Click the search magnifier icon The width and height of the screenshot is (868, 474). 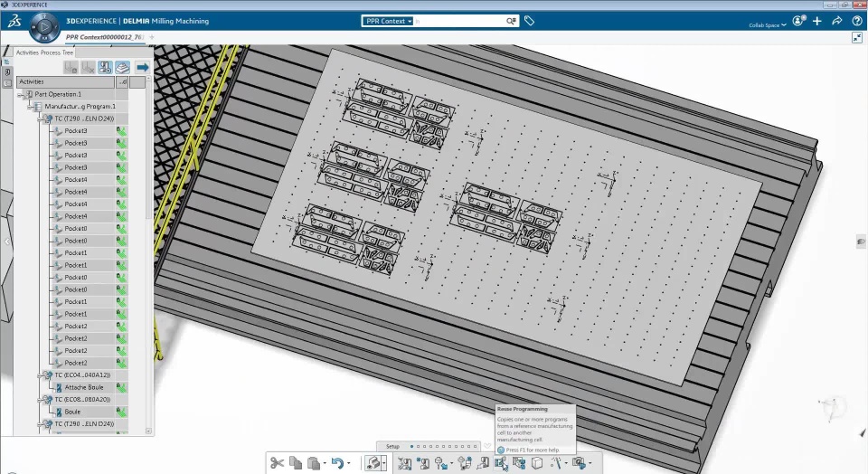tap(510, 21)
